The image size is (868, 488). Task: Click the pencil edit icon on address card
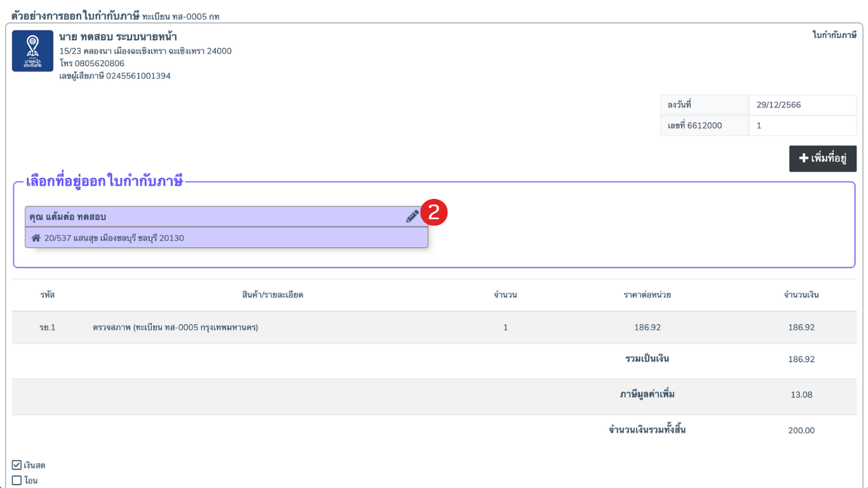point(412,217)
